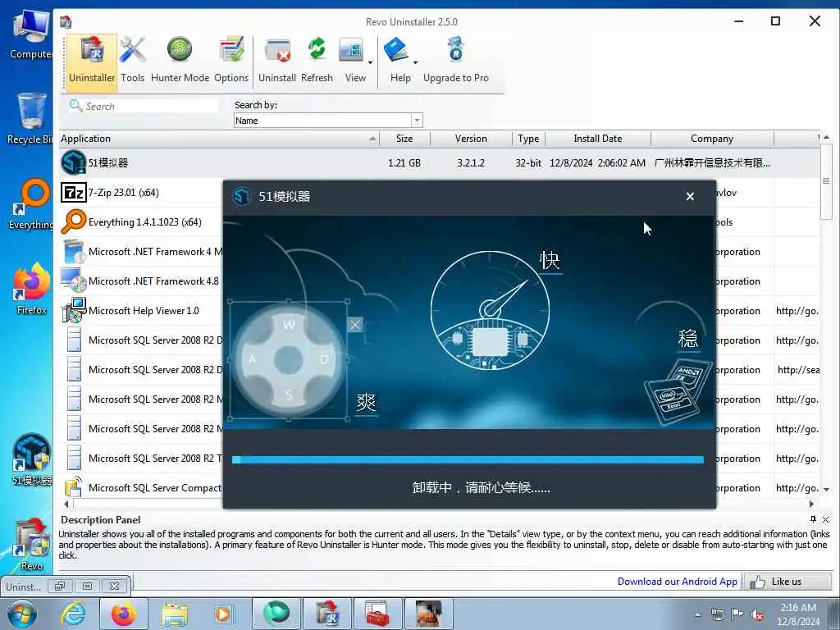
Task: Click Upgrade to Pro
Action: pos(456,60)
